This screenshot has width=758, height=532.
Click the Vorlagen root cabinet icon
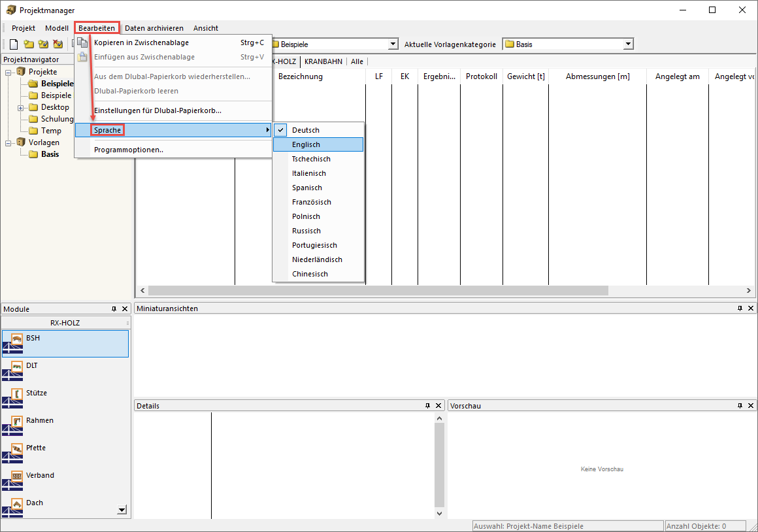(x=21, y=142)
